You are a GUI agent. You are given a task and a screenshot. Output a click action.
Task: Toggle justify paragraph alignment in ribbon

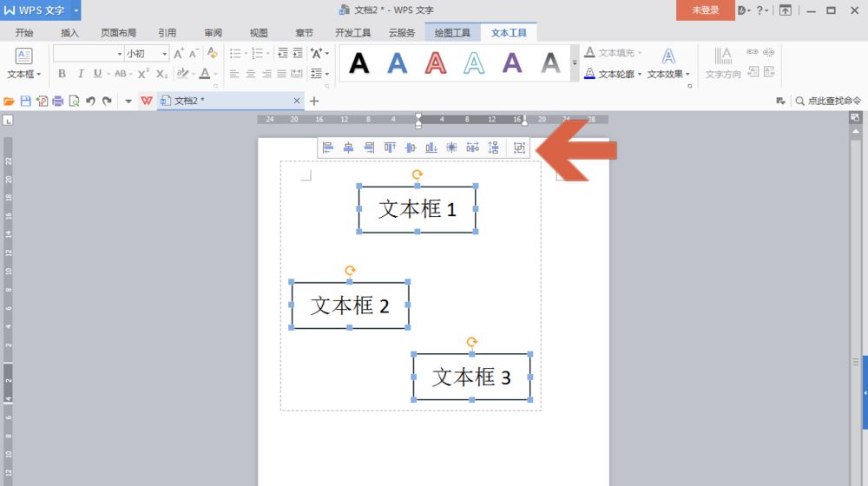tap(282, 73)
